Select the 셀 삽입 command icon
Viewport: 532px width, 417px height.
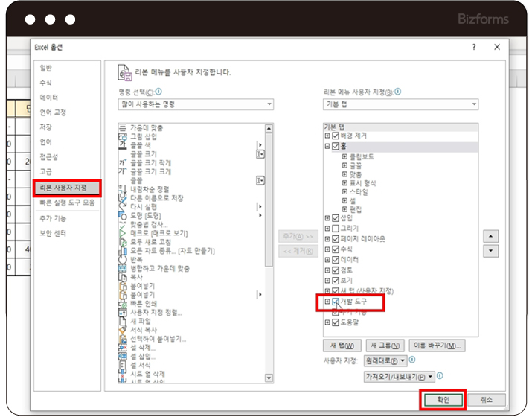point(123,357)
